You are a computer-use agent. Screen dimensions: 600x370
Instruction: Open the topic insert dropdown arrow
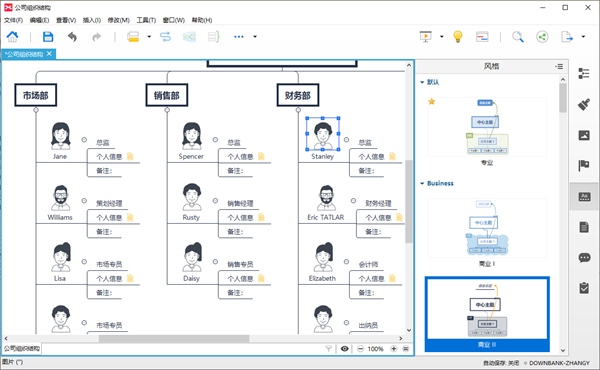tap(149, 37)
